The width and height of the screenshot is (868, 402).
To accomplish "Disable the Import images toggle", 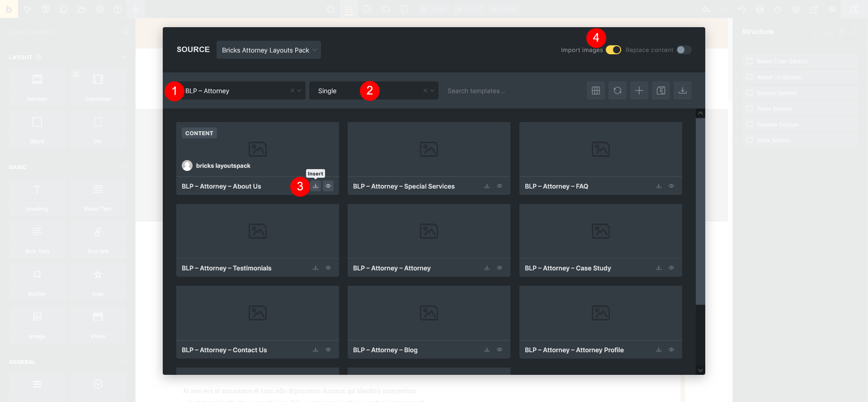I will (614, 50).
